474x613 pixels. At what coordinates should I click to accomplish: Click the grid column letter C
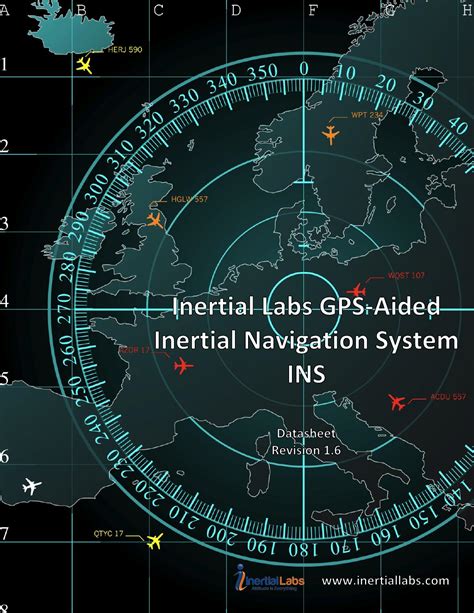point(158,11)
